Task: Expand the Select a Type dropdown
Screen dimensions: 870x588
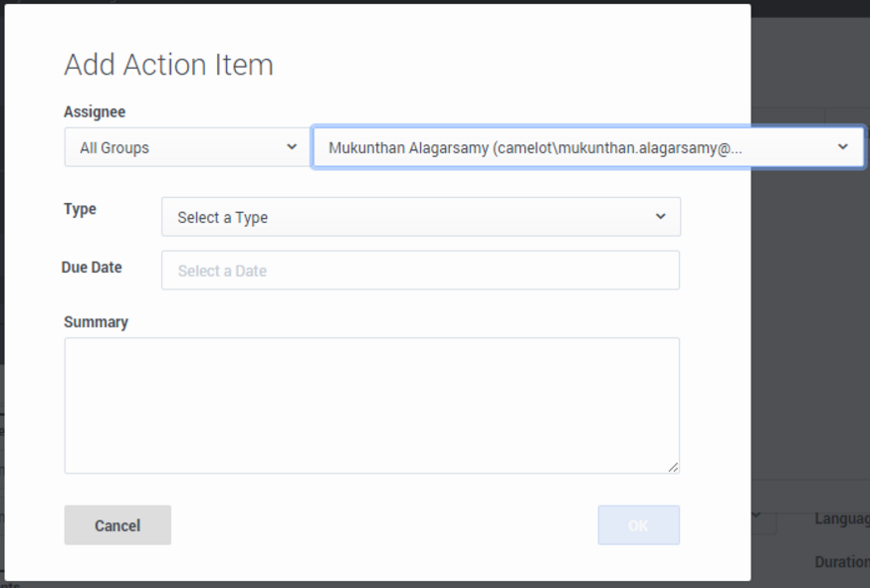Action: tap(420, 217)
